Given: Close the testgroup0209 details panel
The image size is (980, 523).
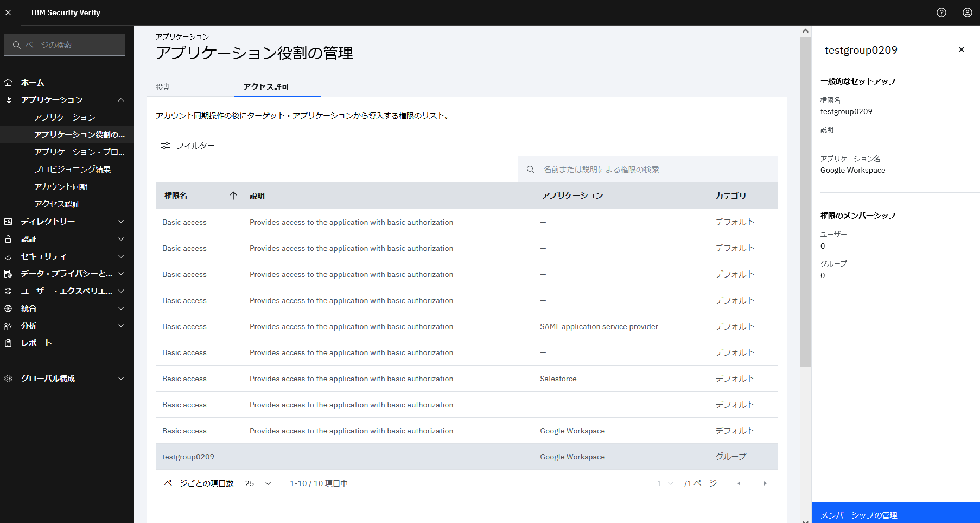Looking at the screenshot, I should click(x=962, y=49).
